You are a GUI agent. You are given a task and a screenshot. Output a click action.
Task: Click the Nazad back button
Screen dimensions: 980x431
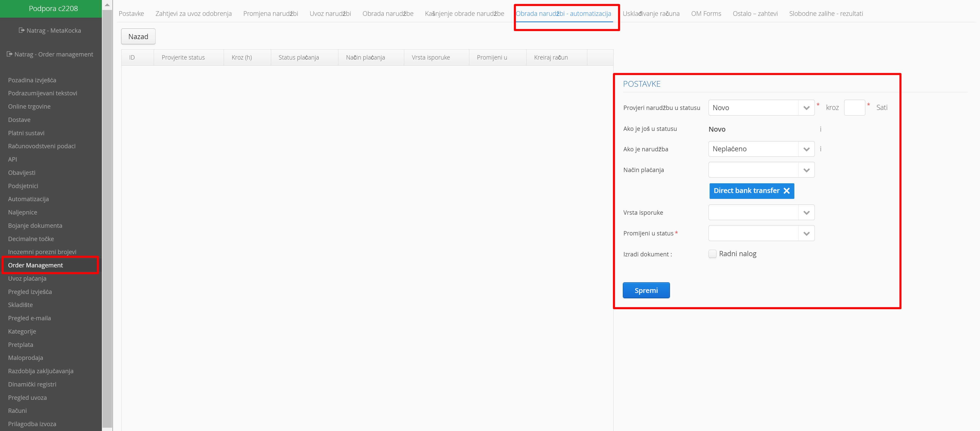pos(138,37)
